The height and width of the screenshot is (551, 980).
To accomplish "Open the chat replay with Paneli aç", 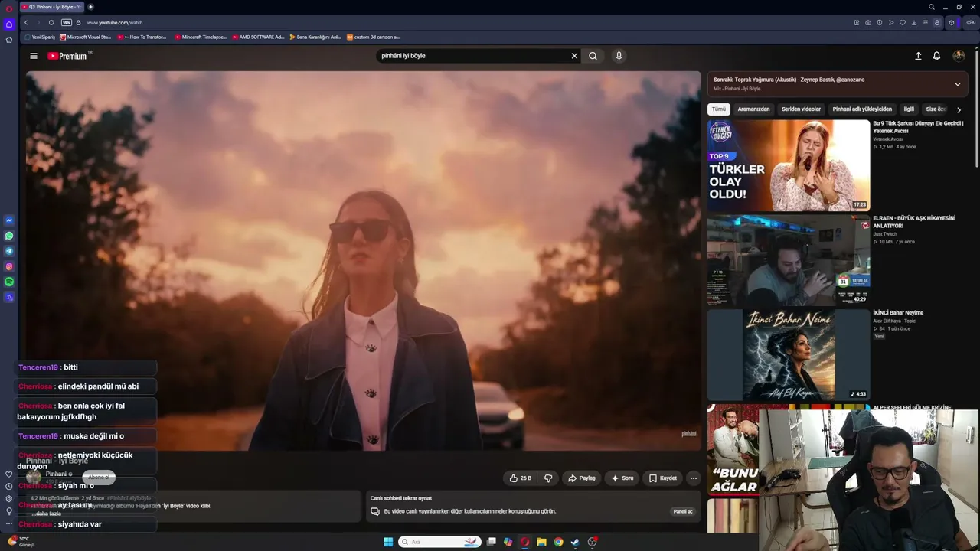I will 683,511.
